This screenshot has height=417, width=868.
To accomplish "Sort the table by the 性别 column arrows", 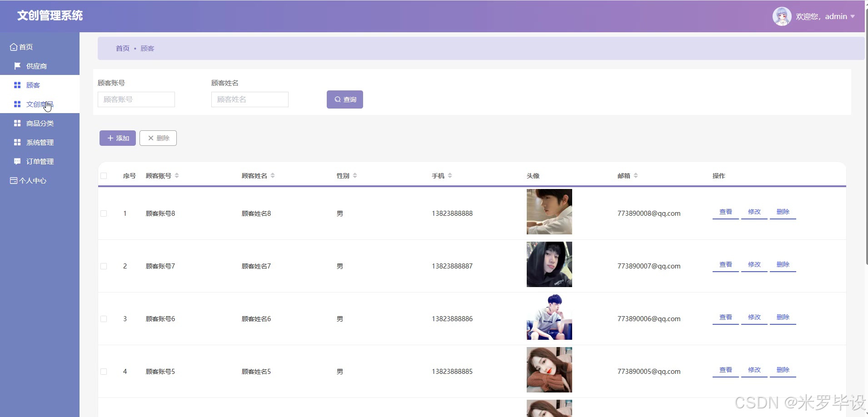I will [x=355, y=175].
